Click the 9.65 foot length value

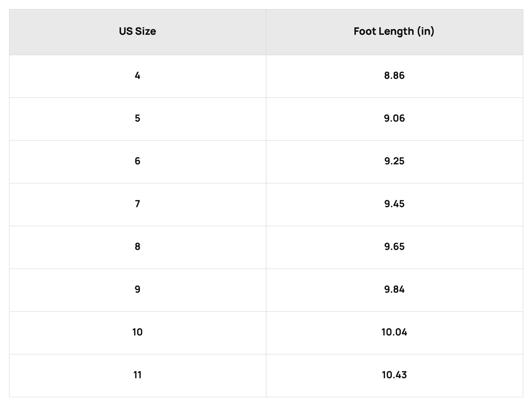[394, 247]
